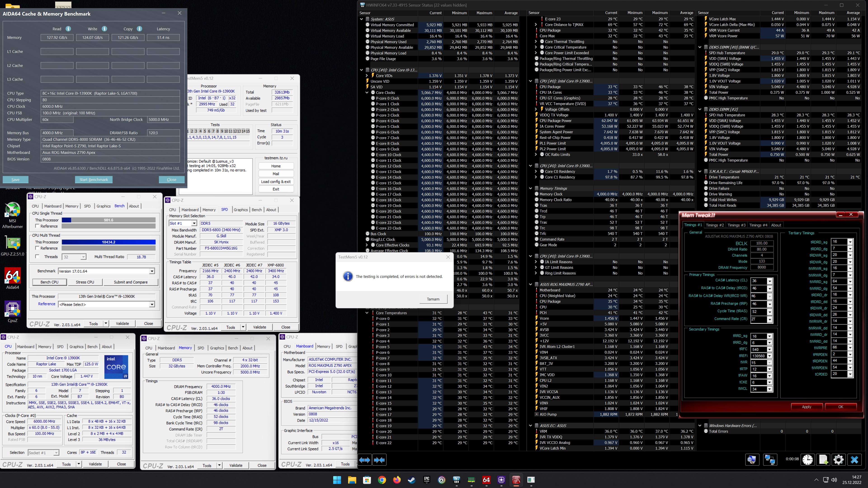Image resolution: width=868 pixels, height=488 pixels.
Task: Open Reference Please Select dropdown
Action: tap(152, 305)
